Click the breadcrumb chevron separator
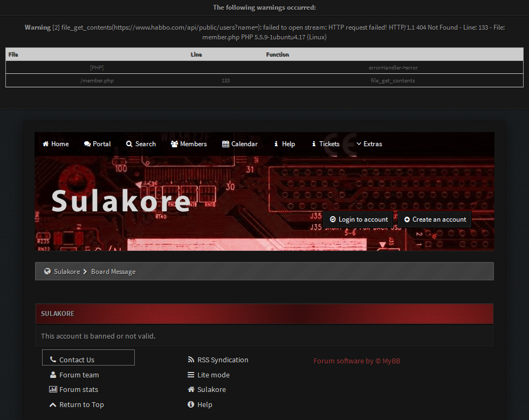Screen dimensions: 529x420 [x=85, y=272]
